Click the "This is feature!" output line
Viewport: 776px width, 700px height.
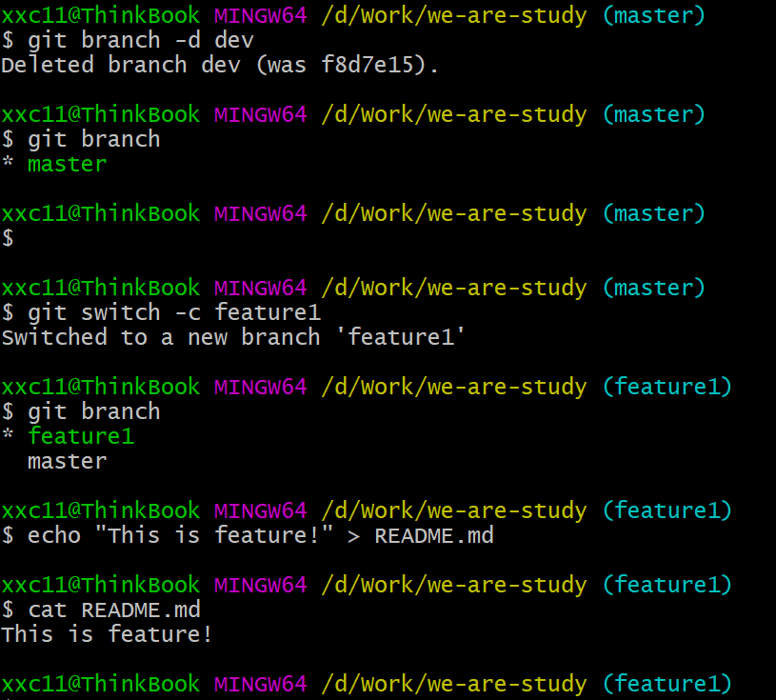pyautogui.click(x=107, y=634)
